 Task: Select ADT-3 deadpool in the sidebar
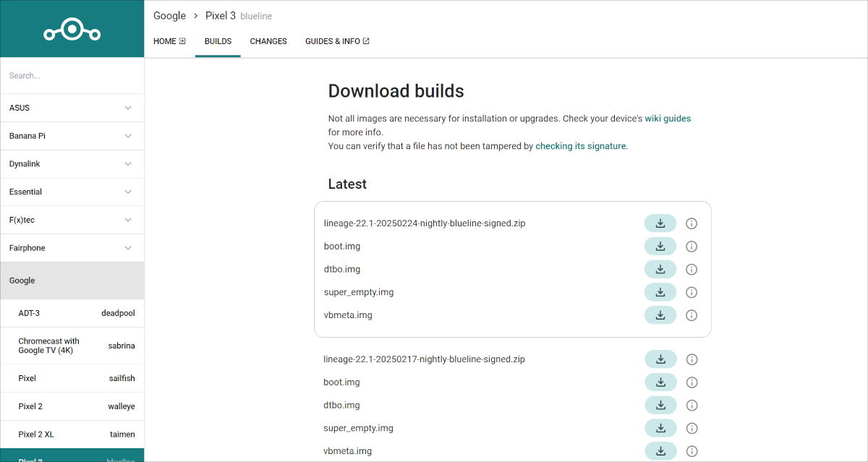point(72,313)
